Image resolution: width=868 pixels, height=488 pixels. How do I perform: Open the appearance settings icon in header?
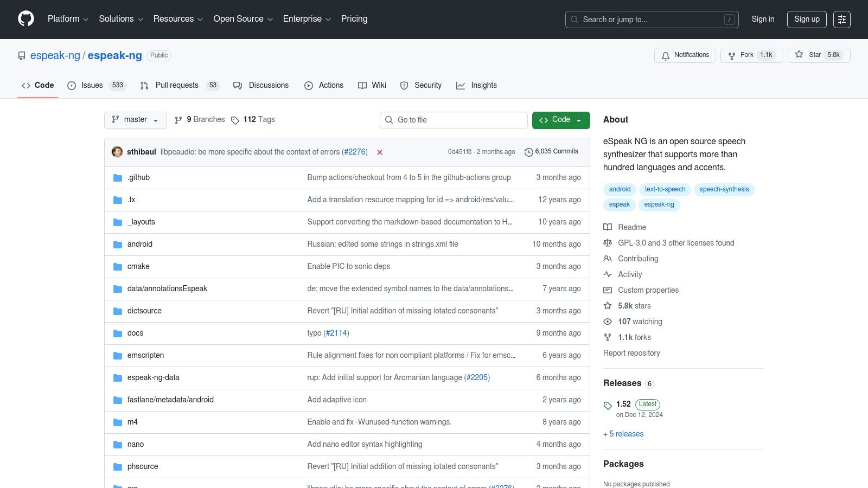pos(841,20)
